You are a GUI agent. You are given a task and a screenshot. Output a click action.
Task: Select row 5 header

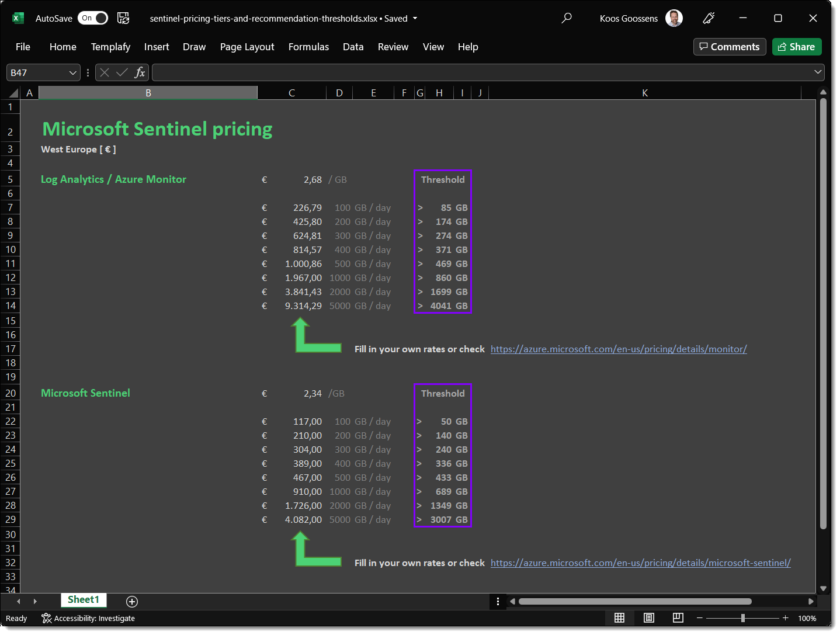(x=10, y=179)
